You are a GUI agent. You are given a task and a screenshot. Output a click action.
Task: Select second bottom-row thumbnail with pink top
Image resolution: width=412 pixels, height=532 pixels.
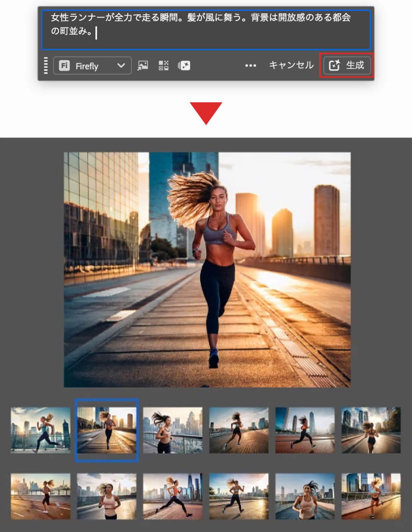107,496
